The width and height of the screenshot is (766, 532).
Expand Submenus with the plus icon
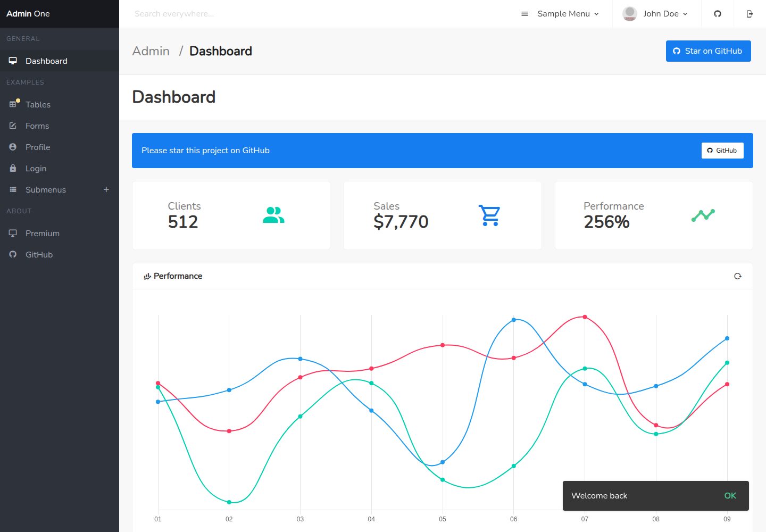106,189
